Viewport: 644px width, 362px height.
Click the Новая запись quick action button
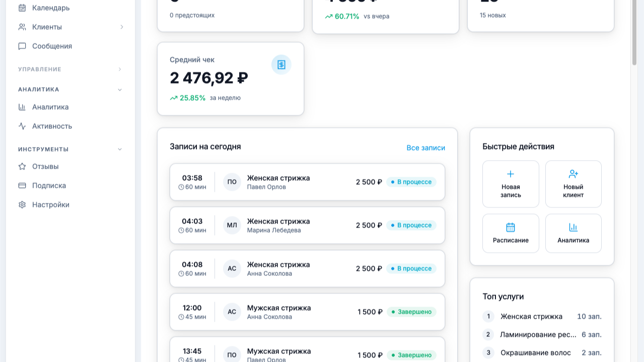(511, 184)
